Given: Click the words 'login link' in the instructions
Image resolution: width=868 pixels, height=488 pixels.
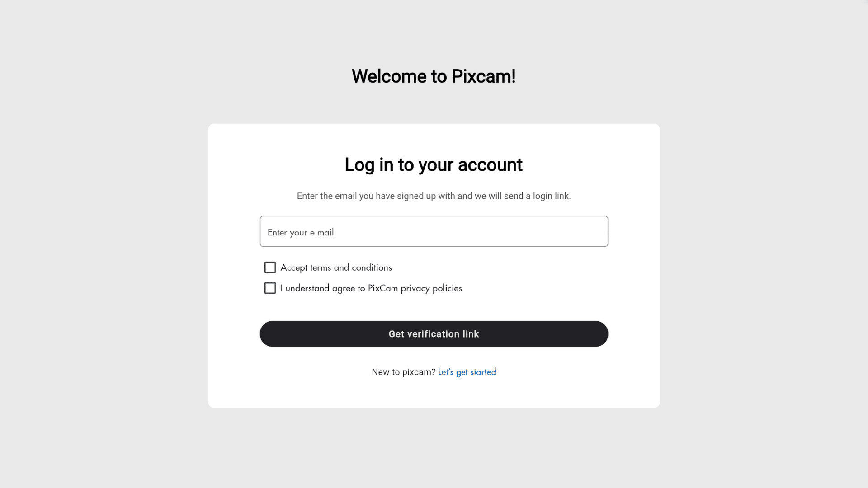Looking at the screenshot, I should pos(552,196).
